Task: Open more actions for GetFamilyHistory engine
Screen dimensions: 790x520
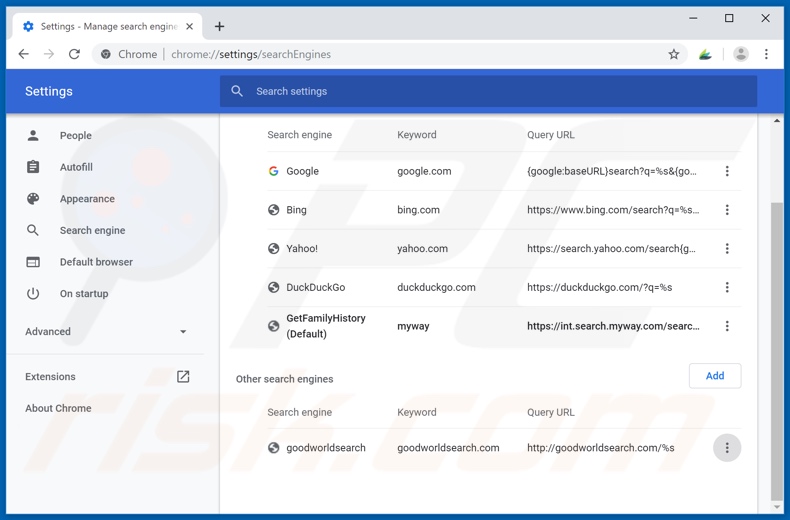Action: [727, 326]
